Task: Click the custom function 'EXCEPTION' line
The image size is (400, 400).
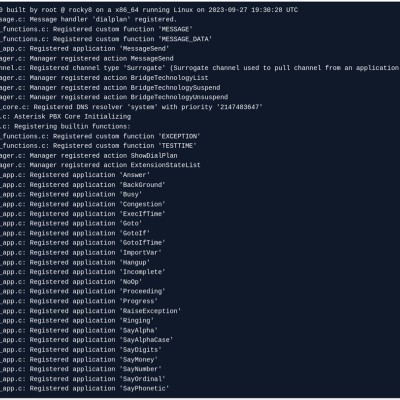Action: tap(100, 136)
